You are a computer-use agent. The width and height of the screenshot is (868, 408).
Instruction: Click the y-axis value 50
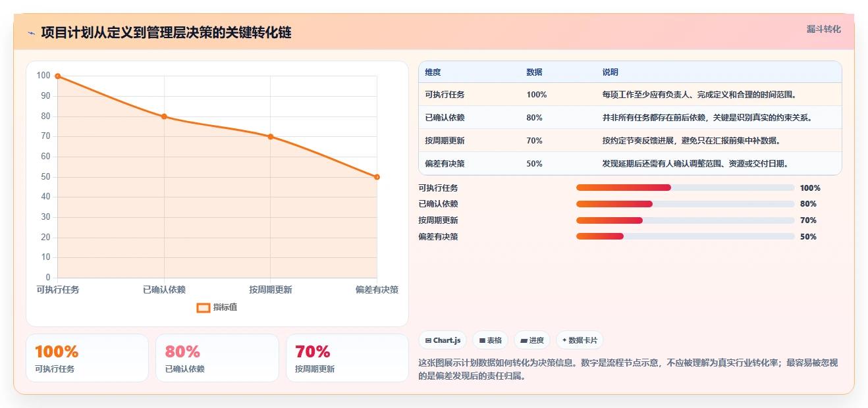pos(45,176)
